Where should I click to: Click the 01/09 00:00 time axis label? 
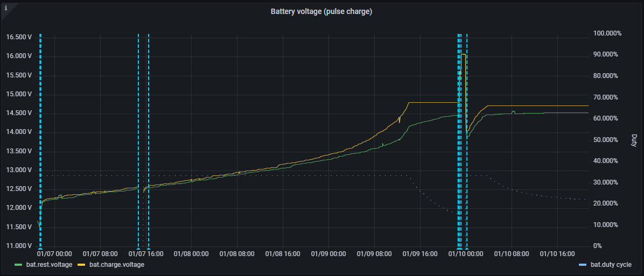328,253
